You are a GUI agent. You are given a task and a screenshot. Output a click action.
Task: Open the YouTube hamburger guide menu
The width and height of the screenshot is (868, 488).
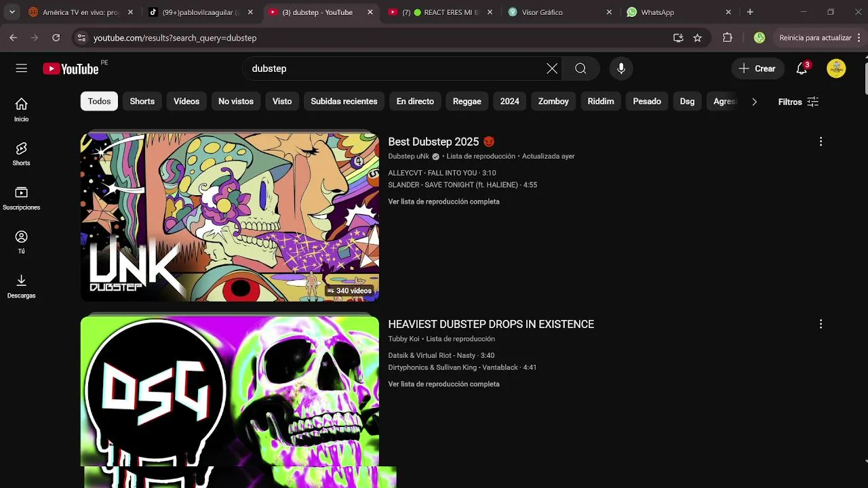click(22, 68)
